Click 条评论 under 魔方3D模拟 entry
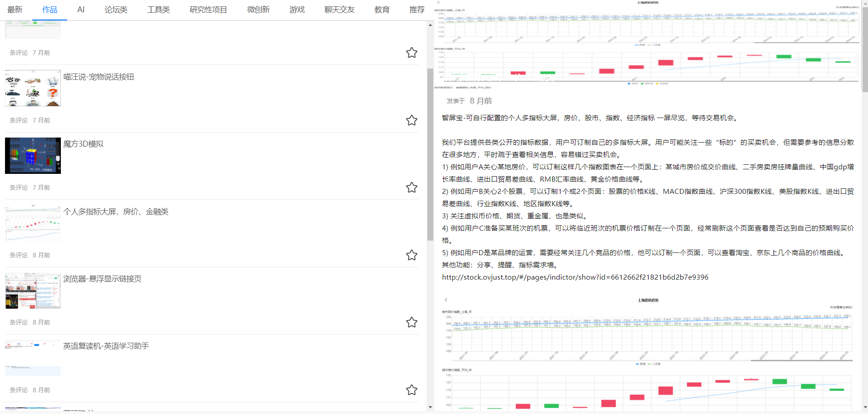This screenshot has height=414, width=868. [x=19, y=187]
